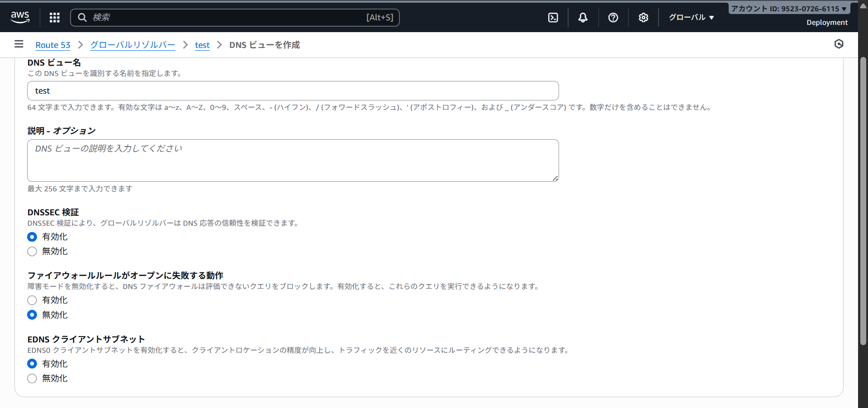Image resolution: width=868 pixels, height=408 pixels.
Task: Expand the グローバル region dropdown
Action: coord(691,17)
